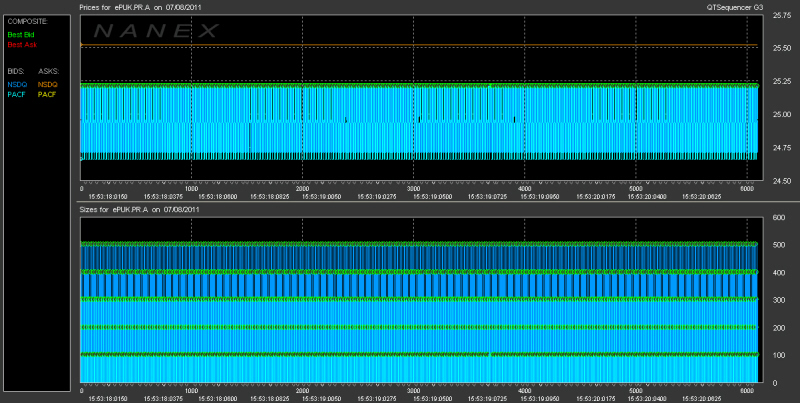Select the yellow PACF asks legend label
The width and height of the screenshot is (800, 403).
click(47, 94)
